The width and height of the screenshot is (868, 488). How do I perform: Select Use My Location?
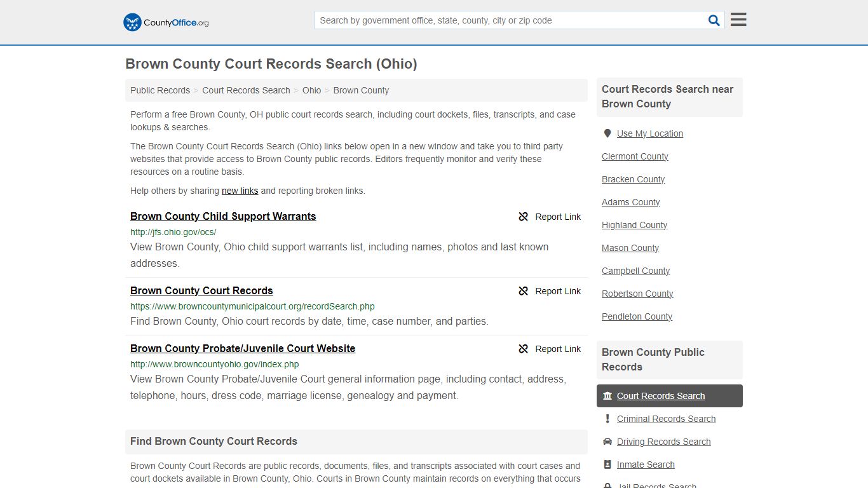649,133
